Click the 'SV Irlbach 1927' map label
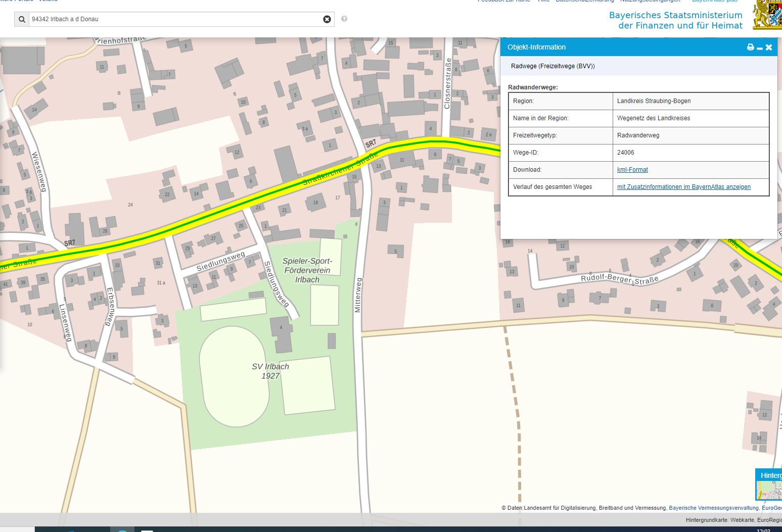The height and width of the screenshot is (532, 782). 270,371
